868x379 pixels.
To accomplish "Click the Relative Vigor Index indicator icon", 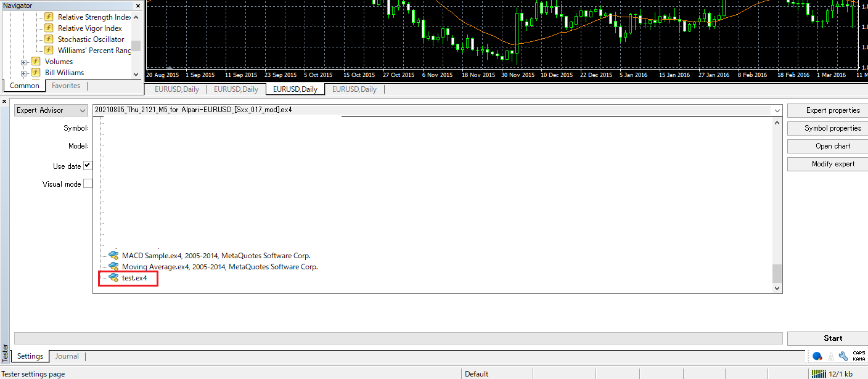I will click(49, 28).
